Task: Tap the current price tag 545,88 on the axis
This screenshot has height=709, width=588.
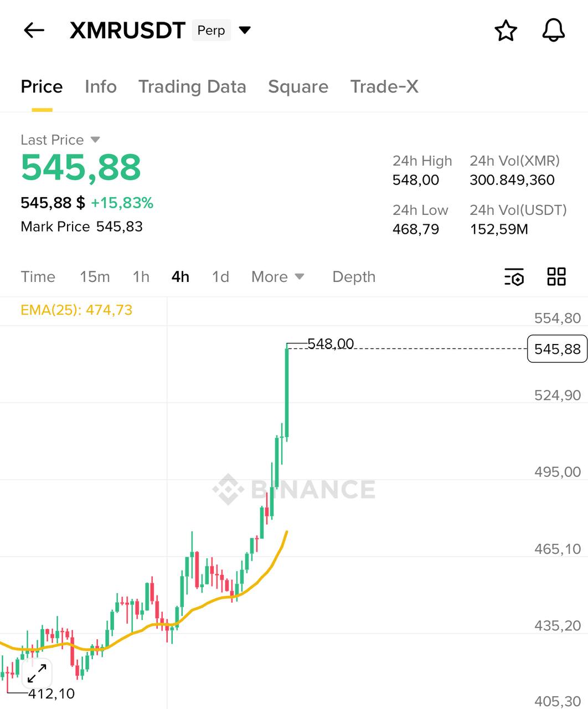Action: point(556,348)
